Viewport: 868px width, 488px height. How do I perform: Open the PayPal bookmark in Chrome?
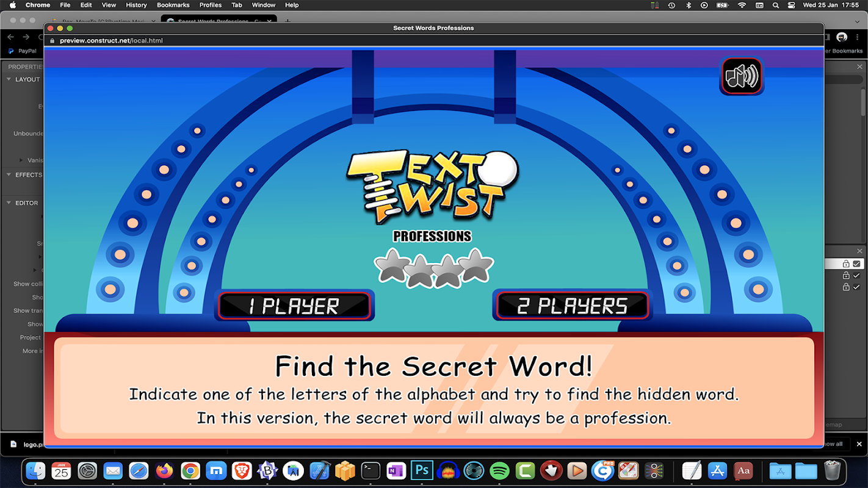[23, 51]
